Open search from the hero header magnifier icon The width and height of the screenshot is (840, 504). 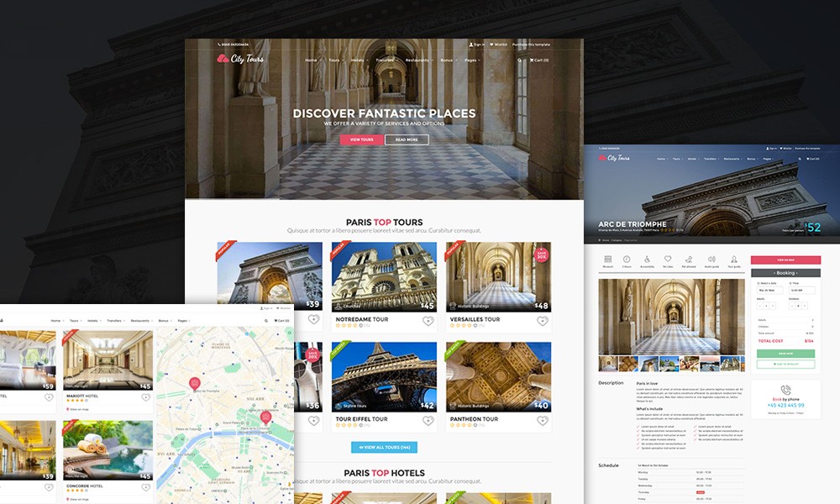(520, 60)
